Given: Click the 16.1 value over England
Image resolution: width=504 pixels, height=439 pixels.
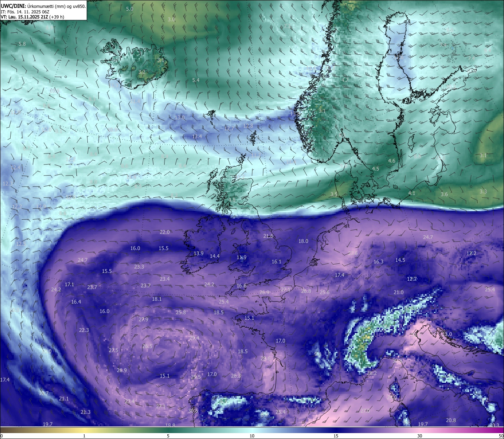Looking at the screenshot, I should pyautogui.click(x=276, y=262).
